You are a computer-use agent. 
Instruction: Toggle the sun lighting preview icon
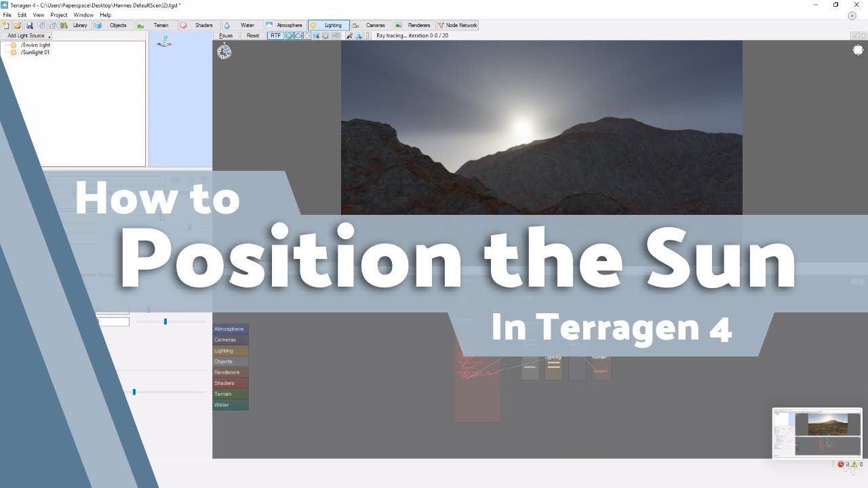(x=307, y=35)
